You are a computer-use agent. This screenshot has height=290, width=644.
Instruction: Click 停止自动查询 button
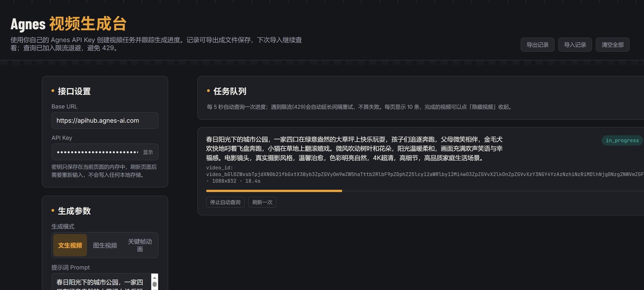[225, 202]
